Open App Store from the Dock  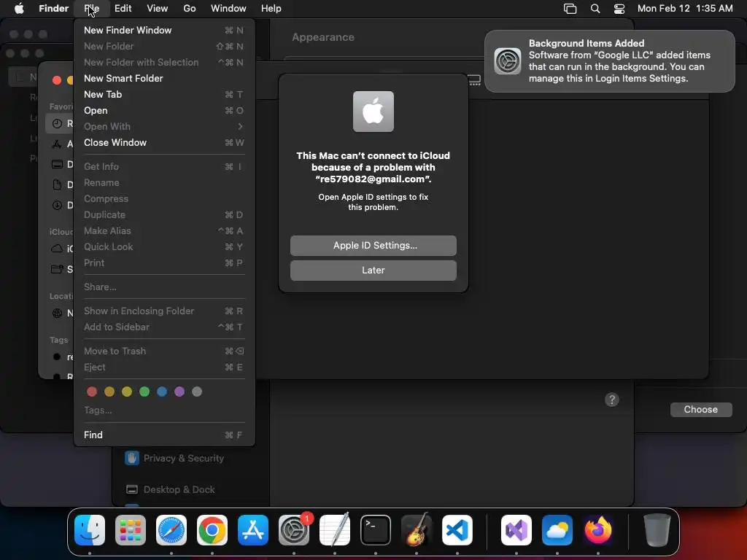253,530
